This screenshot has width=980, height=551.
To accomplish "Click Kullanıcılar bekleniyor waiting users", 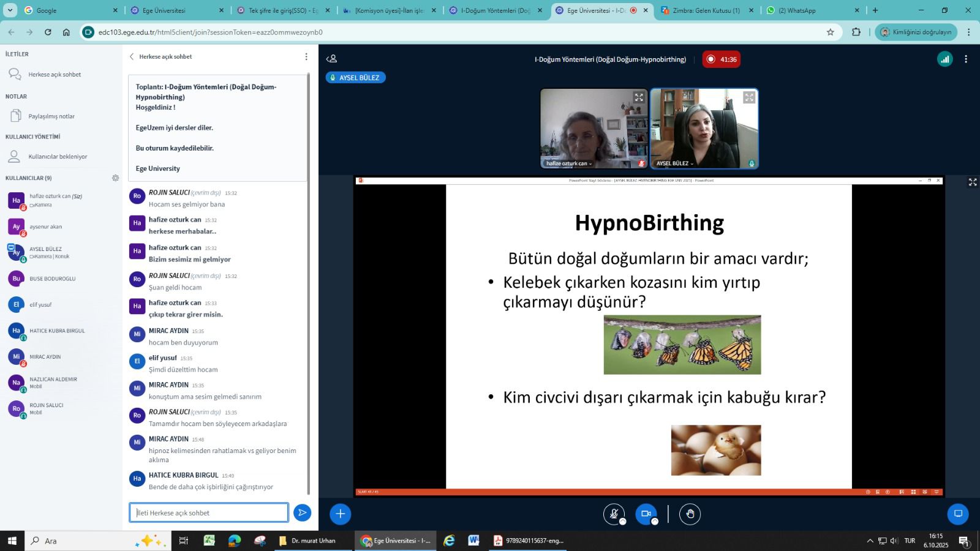I will (58, 157).
